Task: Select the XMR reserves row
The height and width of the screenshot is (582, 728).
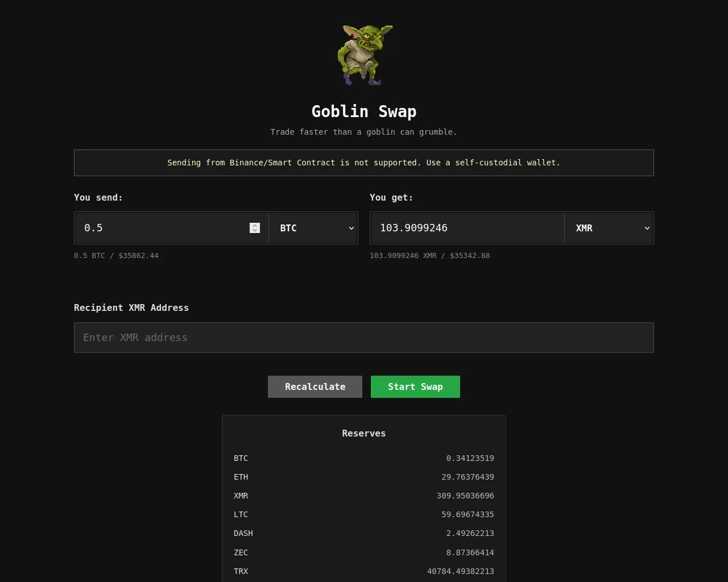Action: [364, 496]
